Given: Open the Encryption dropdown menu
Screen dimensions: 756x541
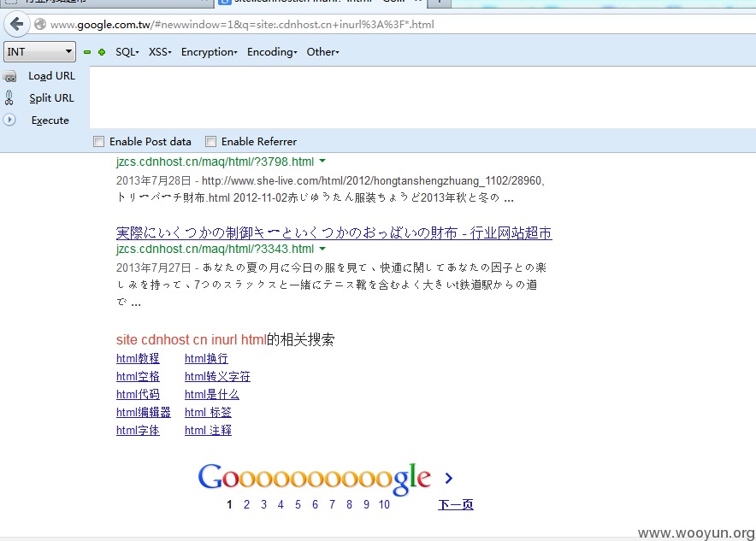Looking at the screenshot, I should tap(210, 52).
